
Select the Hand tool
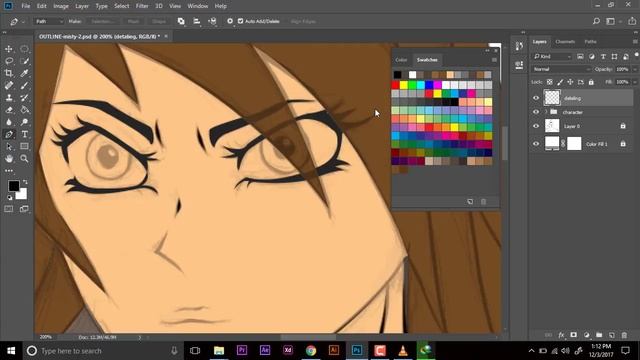click(9, 159)
